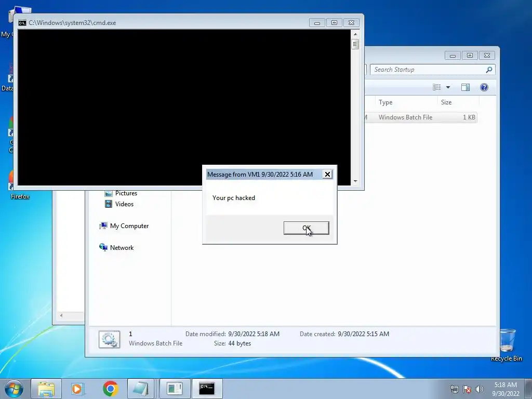Viewport: 532px width, 399px height.
Task: Click the cmd.exe taskbar button
Action: 207,389
